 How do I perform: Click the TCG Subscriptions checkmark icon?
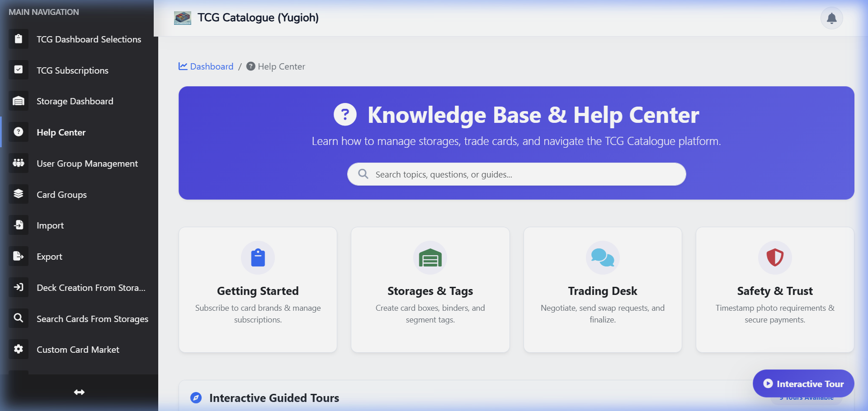tap(18, 70)
